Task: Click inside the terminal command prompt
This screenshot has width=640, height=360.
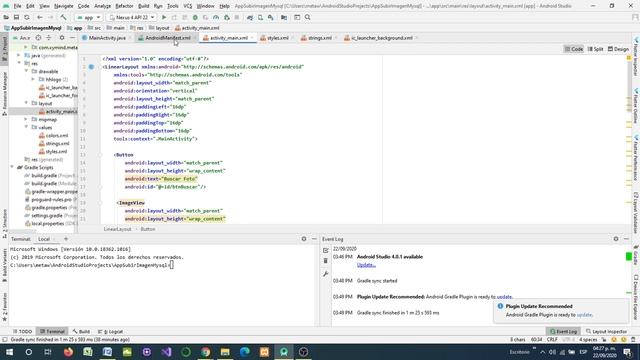Action: pyautogui.click(x=172, y=265)
